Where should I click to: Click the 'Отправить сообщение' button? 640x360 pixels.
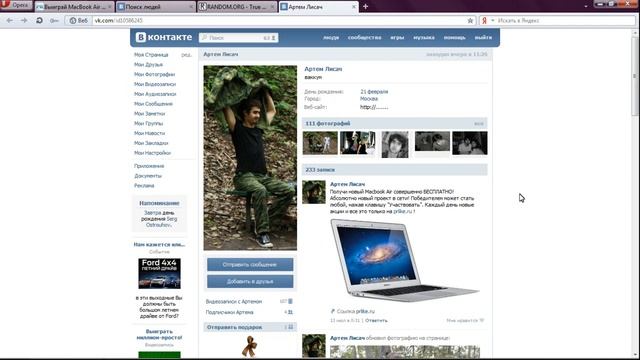[x=250, y=264]
